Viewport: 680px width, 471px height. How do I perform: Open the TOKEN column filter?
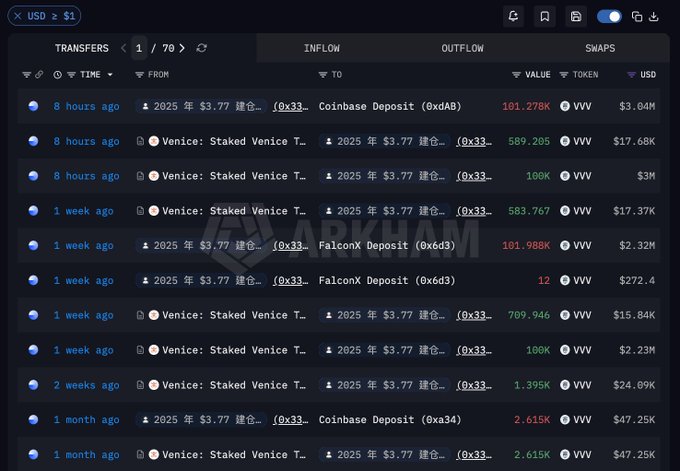[563, 75]
